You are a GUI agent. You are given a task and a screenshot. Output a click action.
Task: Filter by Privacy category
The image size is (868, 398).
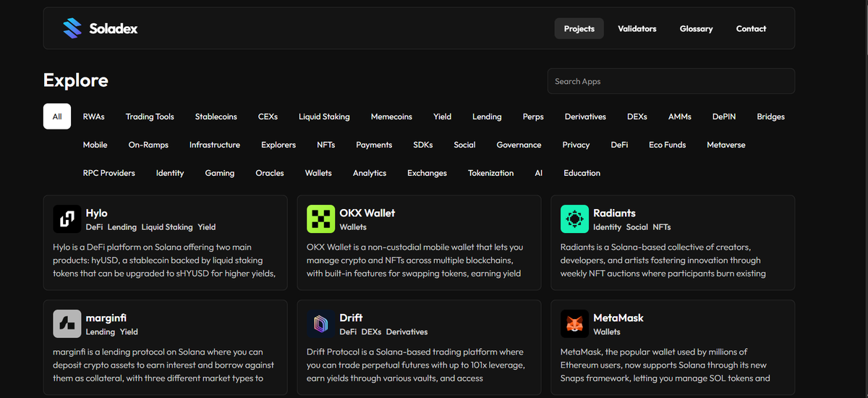coord(576,145)
